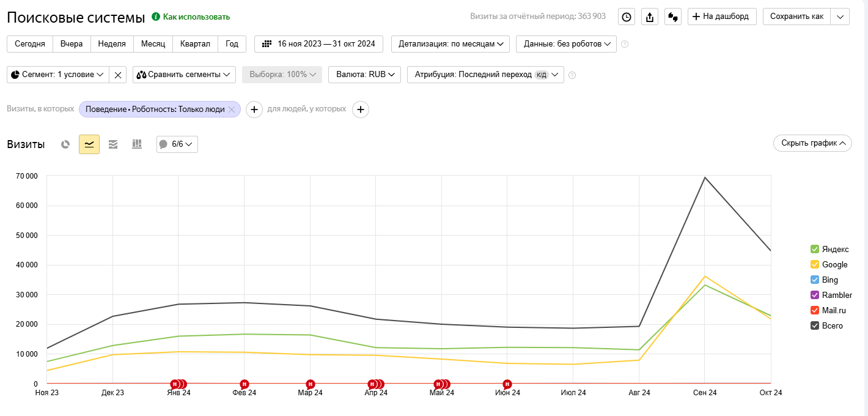Open the clock icon button in the header
The height and width of the screenshot is (416, 868).
627,17
